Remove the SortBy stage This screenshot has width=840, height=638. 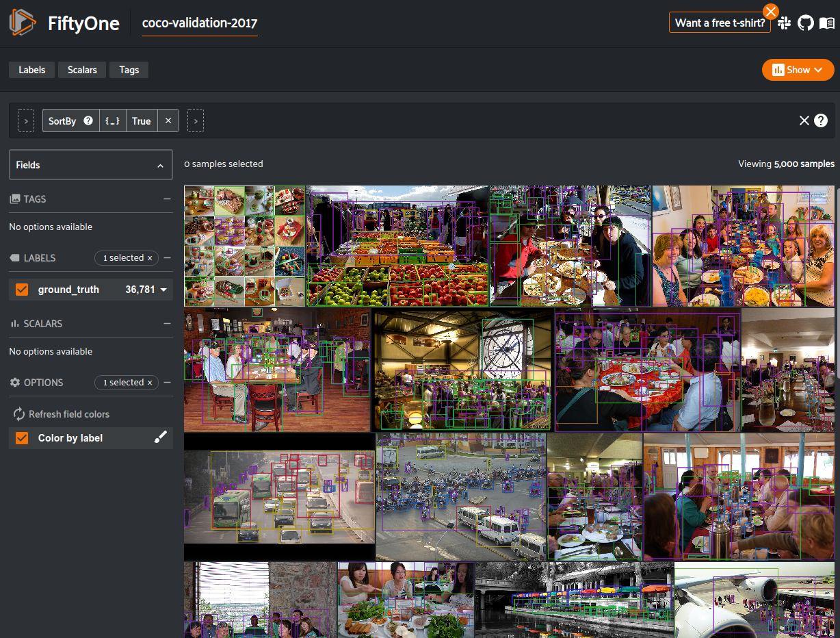168,121
